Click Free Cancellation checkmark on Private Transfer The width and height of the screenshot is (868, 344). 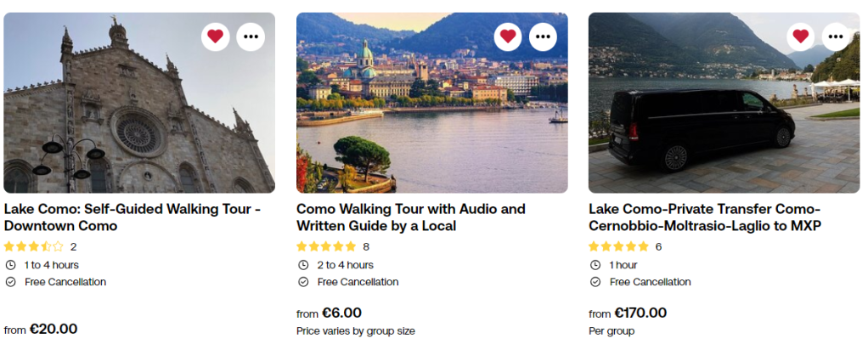(x=595, y=282)
